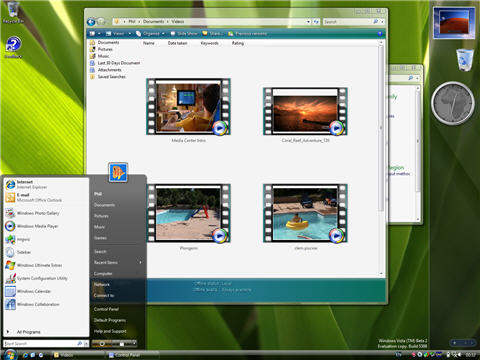Click the Phil breadcrumb in the address bar
Screen dimensions: 480x360
(132, 21)
